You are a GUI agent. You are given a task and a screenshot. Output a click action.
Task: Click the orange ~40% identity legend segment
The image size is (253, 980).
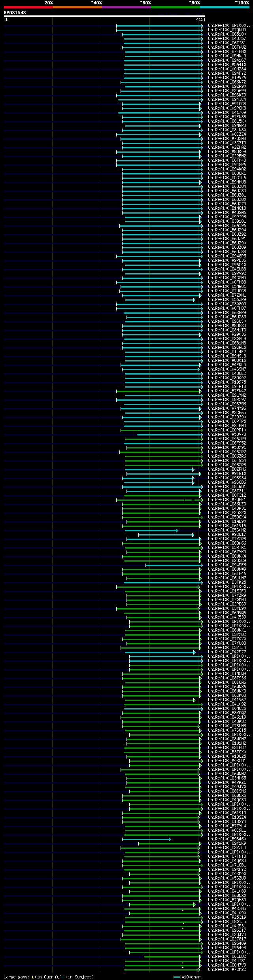(77, 7)
